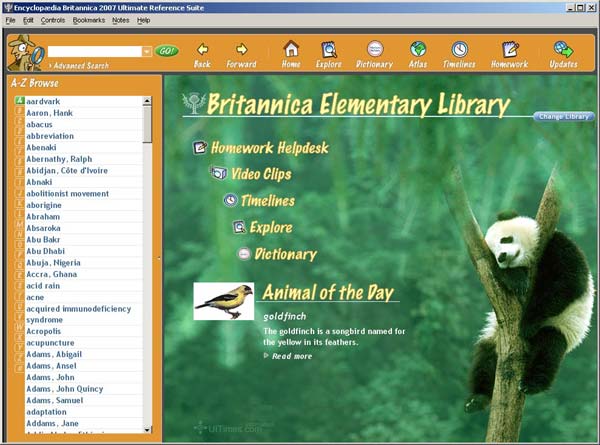The height and width of the screenshot is (445, 600).
Task: Go forward with the Forward arrow icon
Action: 241,49
